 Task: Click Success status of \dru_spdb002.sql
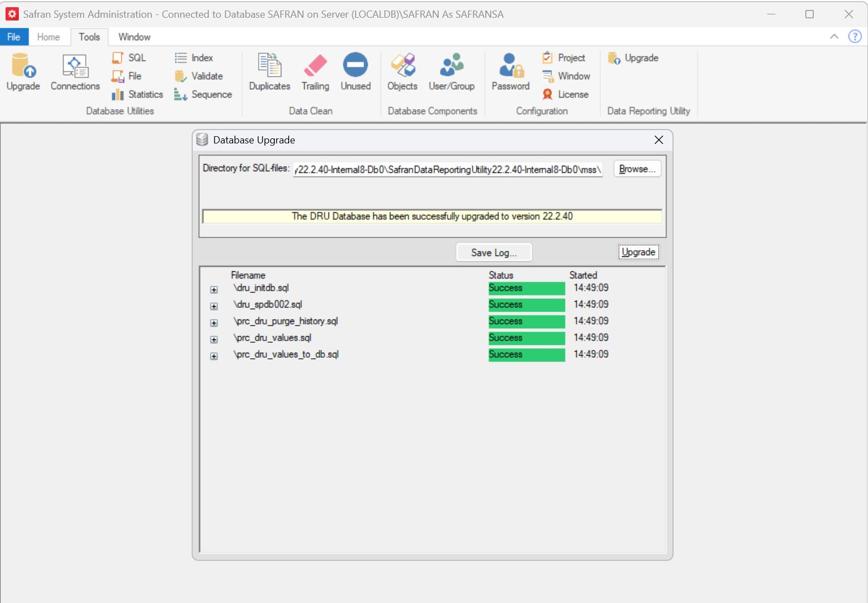tap(526, 305)
